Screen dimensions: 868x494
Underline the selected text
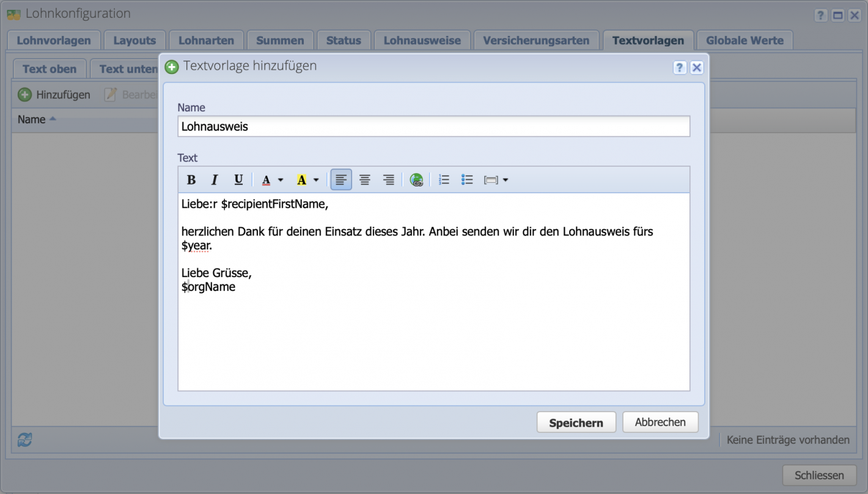point(238,179)
